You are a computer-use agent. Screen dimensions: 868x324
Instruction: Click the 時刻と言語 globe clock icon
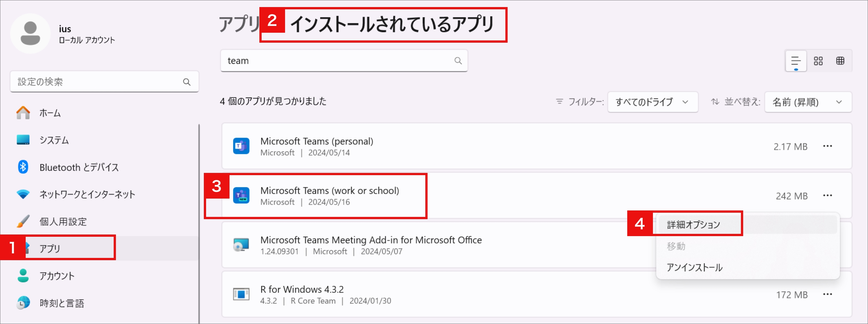click(x=23, y=303)
